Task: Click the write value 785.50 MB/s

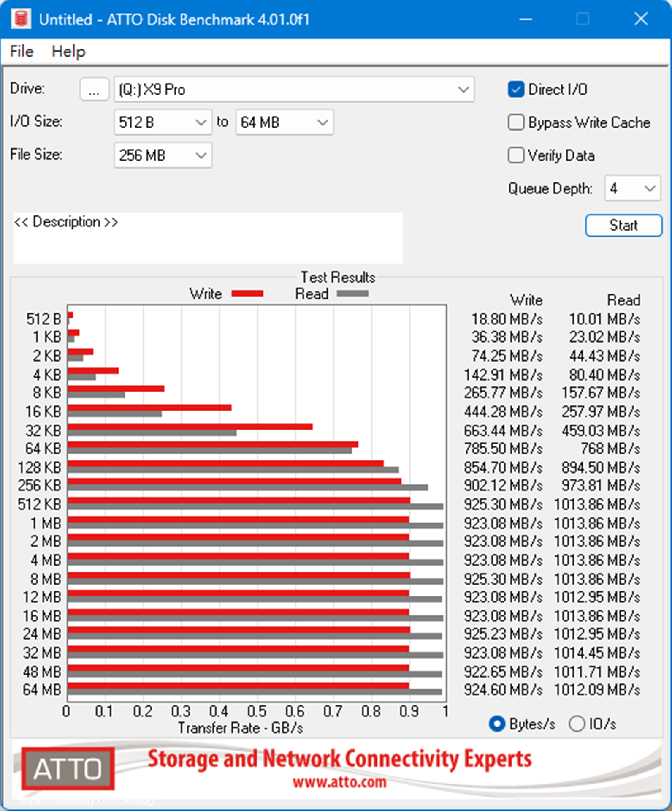Action: pos(503,449)
